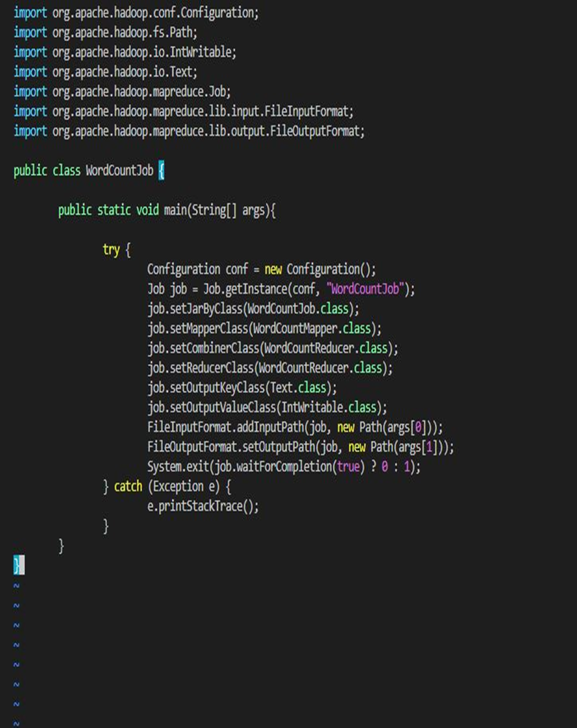Click the e.printStackTrace() line

[x=203, y=506]
